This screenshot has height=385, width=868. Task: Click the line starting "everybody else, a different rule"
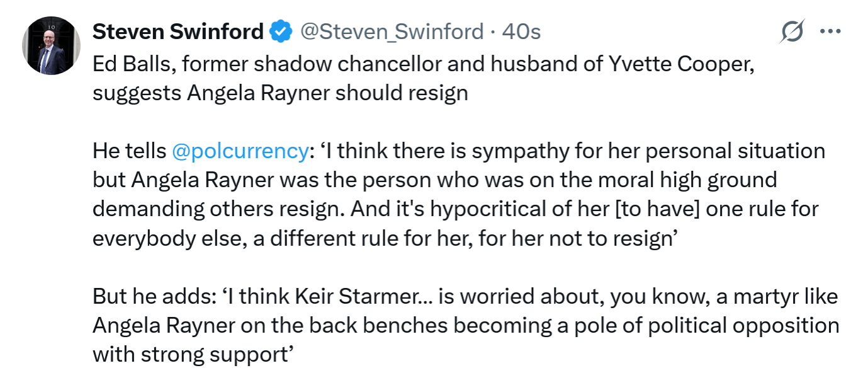(x=384, y=238)
